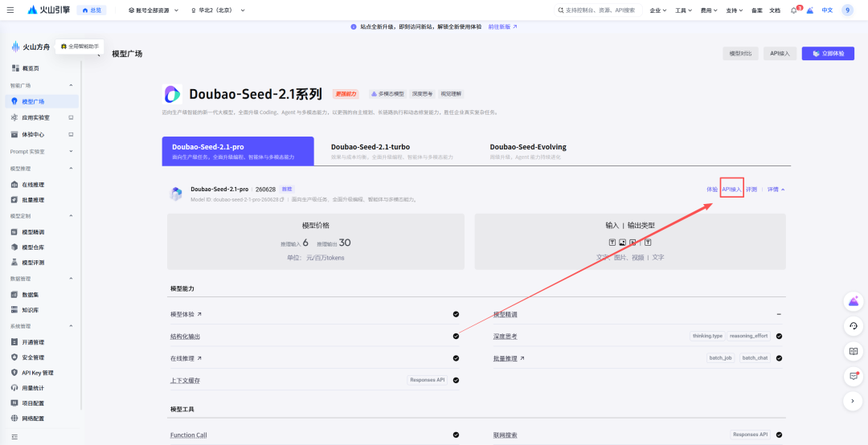Open the 支持 dropdown menu
This screenshot has height=445, width=868.
[x=735, y=10]
